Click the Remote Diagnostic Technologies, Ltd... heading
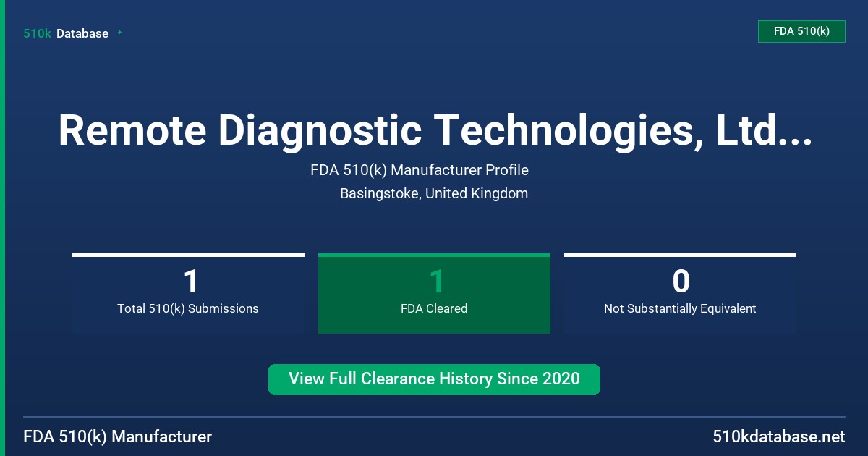 (434, 130)
